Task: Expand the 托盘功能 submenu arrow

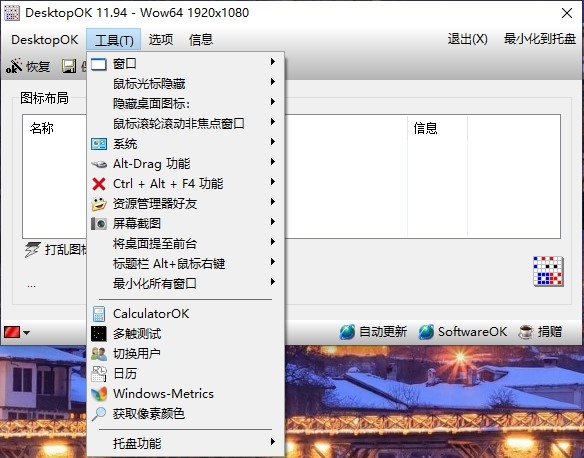Action: coord(273,442)
